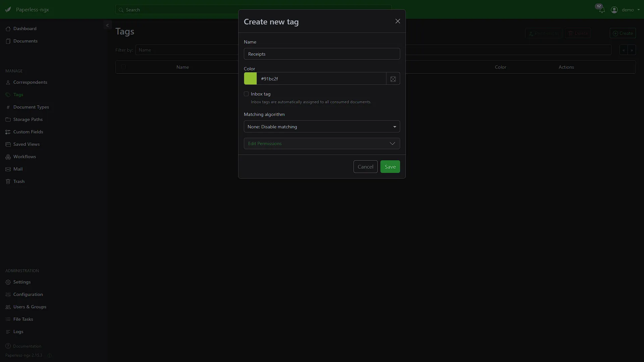Click the search magnifier icon
Image resolution: width=644 pixels, height=362 pixels.
tap(121, 10)
